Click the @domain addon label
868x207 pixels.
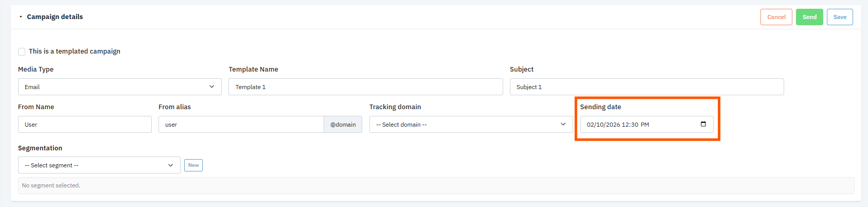click(x=343, y=125)
